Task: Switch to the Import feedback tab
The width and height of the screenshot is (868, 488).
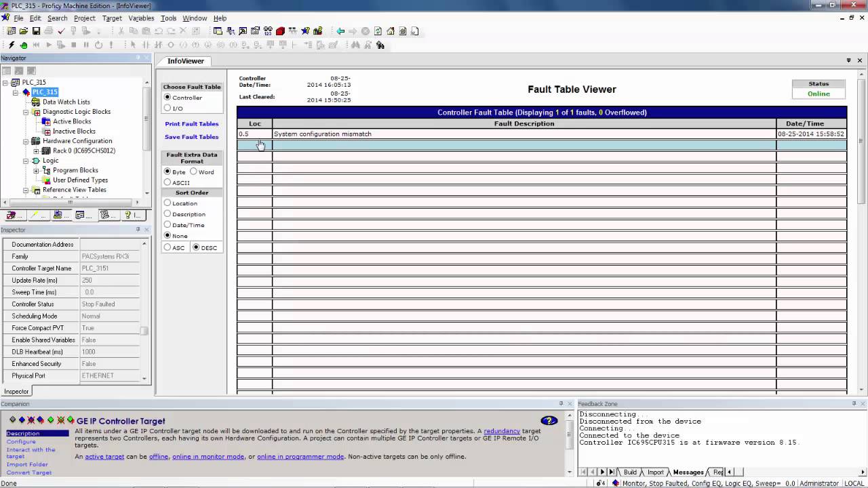Action: click(x=655, y=472)
